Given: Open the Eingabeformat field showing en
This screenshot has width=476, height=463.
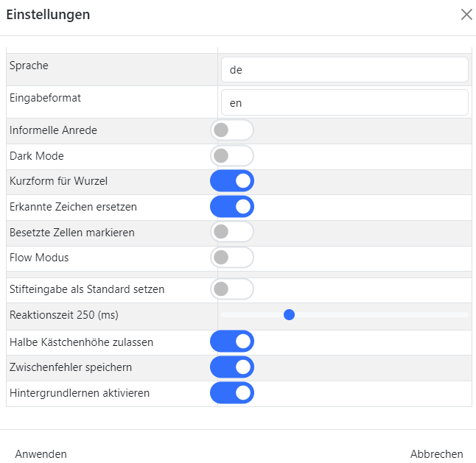Looking at the screenshot, I should point(344,103).
